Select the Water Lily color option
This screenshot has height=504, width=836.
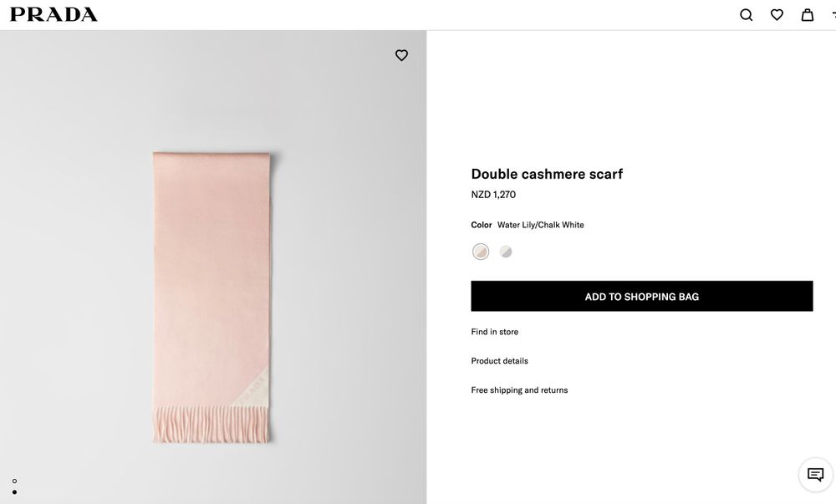(x=481, y=251)
